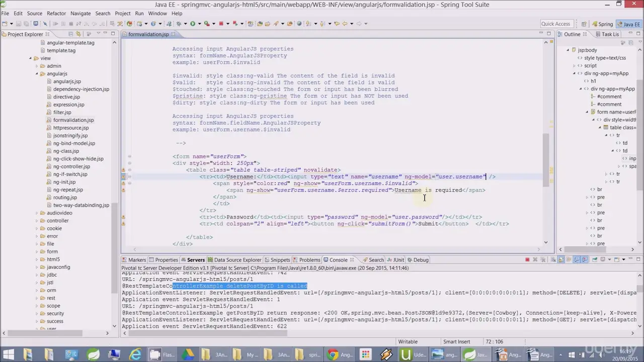Click the red stop icon in the main toolbar

coord(221,24)
